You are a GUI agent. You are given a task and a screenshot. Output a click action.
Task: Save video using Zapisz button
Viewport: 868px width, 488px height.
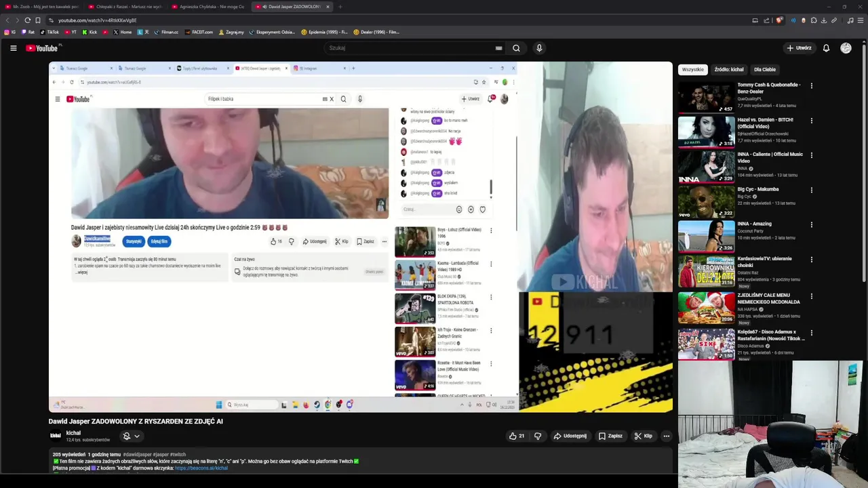click(x=610, y=436)
